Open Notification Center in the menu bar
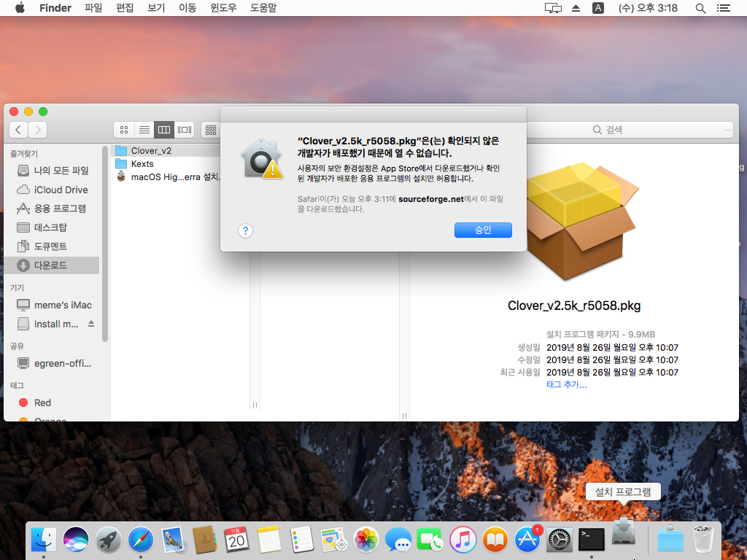 723,8
